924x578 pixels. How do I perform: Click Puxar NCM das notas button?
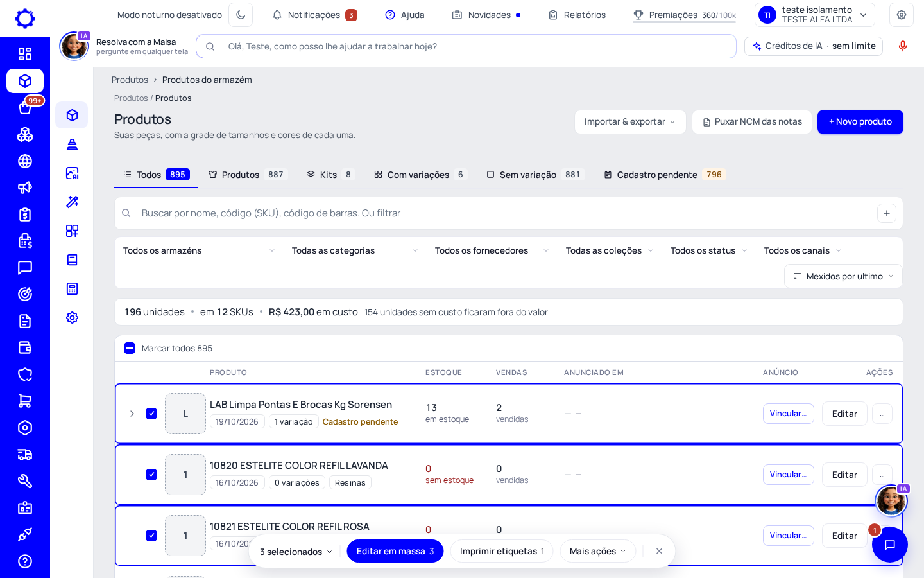(x=752, y=122)
